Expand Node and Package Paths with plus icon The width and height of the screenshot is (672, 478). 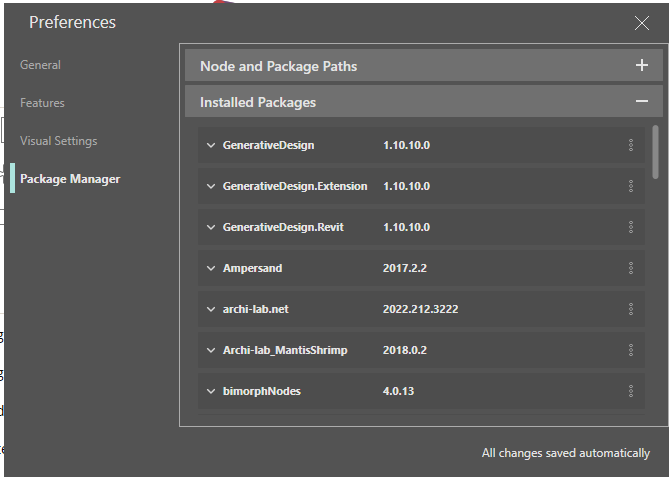pos(642,66)
